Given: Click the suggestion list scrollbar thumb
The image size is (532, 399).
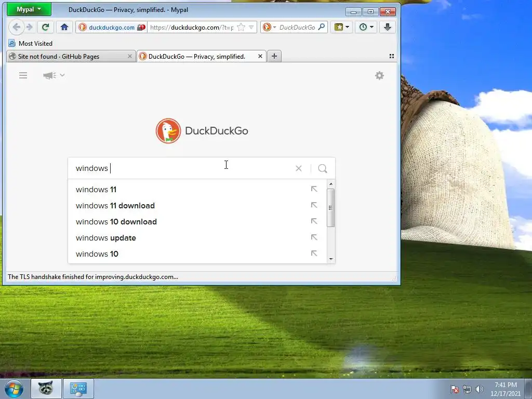Looking at the screenshot, I should point(331,208).
